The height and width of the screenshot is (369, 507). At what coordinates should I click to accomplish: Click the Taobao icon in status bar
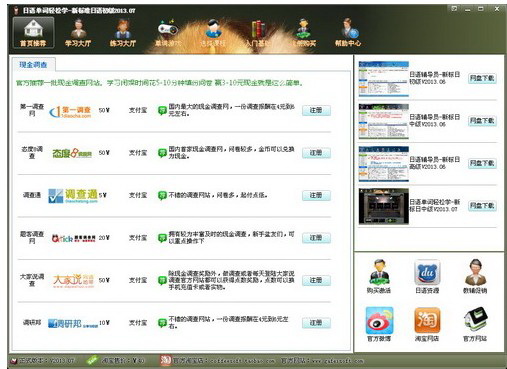pos(165,360)
